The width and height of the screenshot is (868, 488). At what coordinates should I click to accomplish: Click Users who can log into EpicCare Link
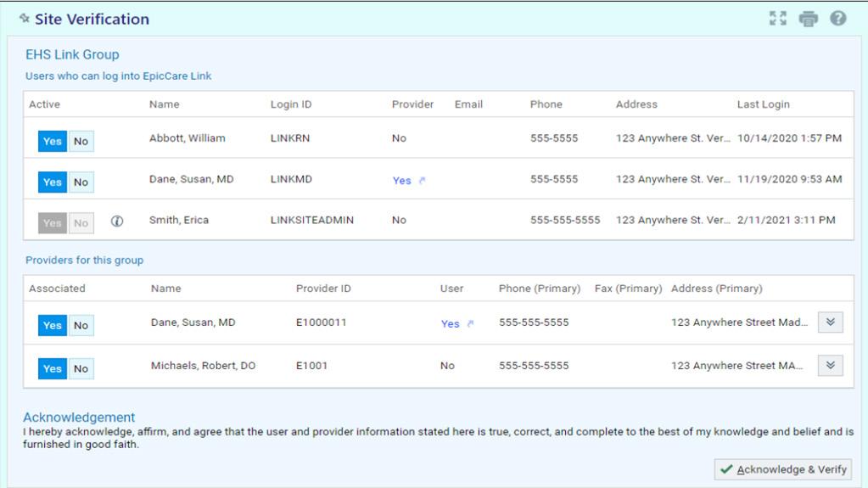[119, 76]
